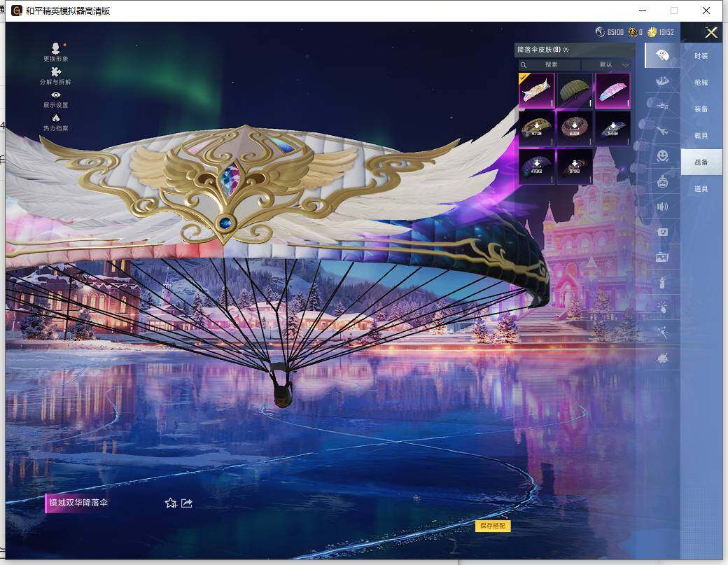Select the bottom swirling effect category icon

point(662,358)
